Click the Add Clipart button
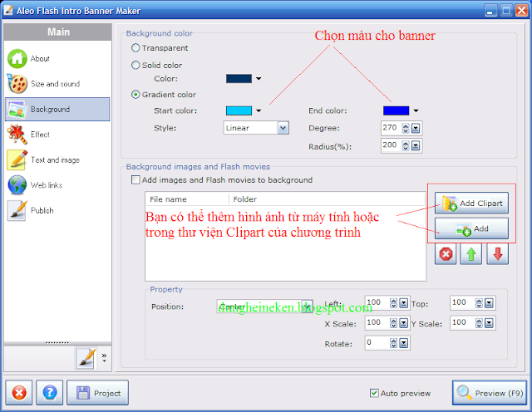 tap(471, 204)
